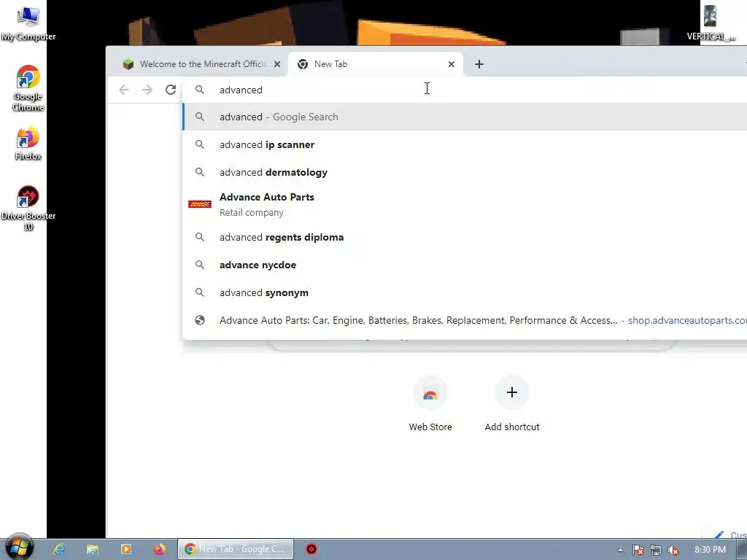Image resolution: width=747 pixels, height=560 pixels.
Task: Close the New Tab tab
Action: pos(451,64)
